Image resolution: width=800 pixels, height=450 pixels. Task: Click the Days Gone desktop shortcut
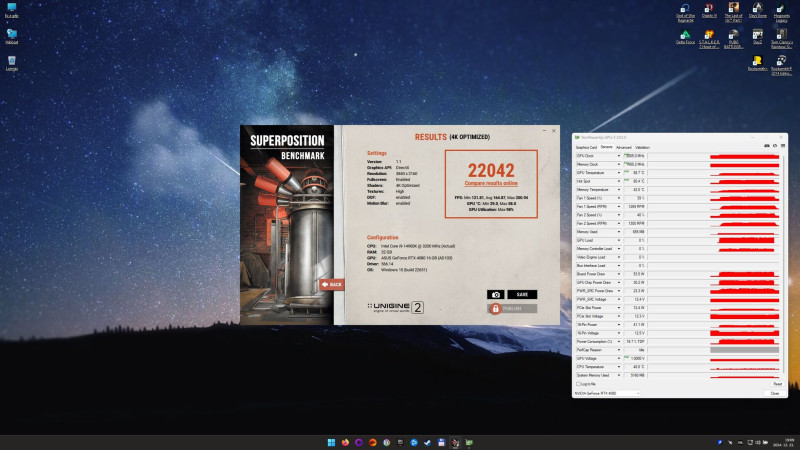[x=758, y=11]
